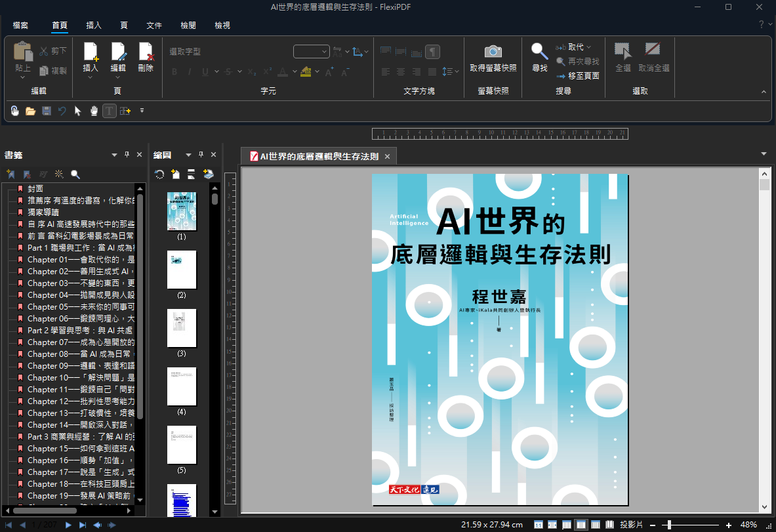Click the Copy (複製) button
776x532 pixels.
52,71
